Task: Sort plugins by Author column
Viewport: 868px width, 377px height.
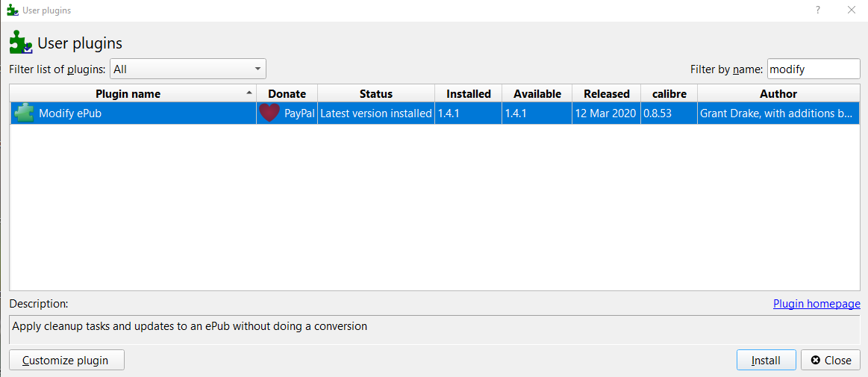Action: click(778, 93)
